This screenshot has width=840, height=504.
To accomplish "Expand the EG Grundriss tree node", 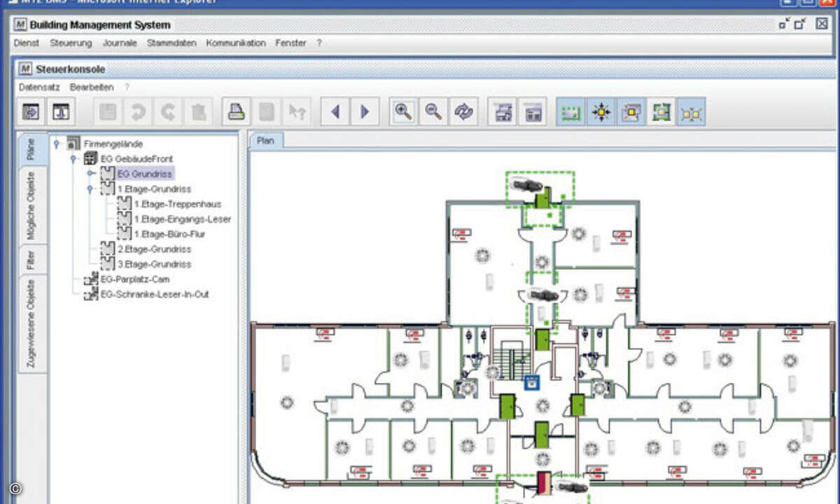I will click(91, 173).
